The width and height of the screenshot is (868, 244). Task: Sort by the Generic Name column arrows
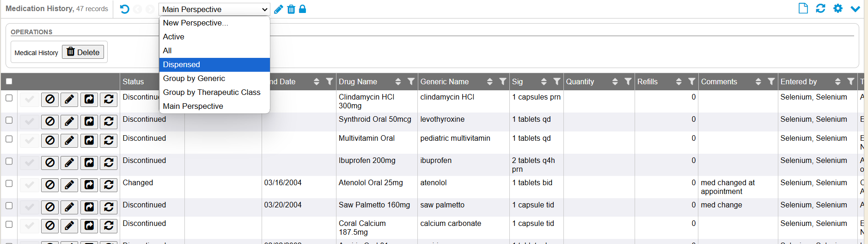(489, 81)
